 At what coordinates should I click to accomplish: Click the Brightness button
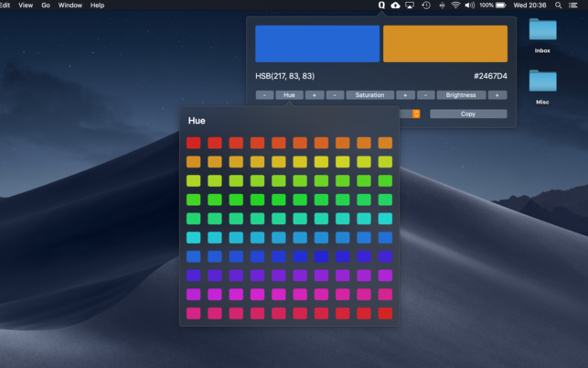pyautogui.click(x=461, y=95)
